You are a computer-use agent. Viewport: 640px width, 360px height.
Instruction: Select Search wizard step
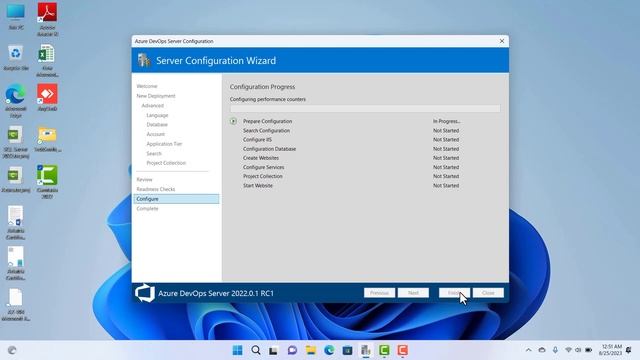154,154
